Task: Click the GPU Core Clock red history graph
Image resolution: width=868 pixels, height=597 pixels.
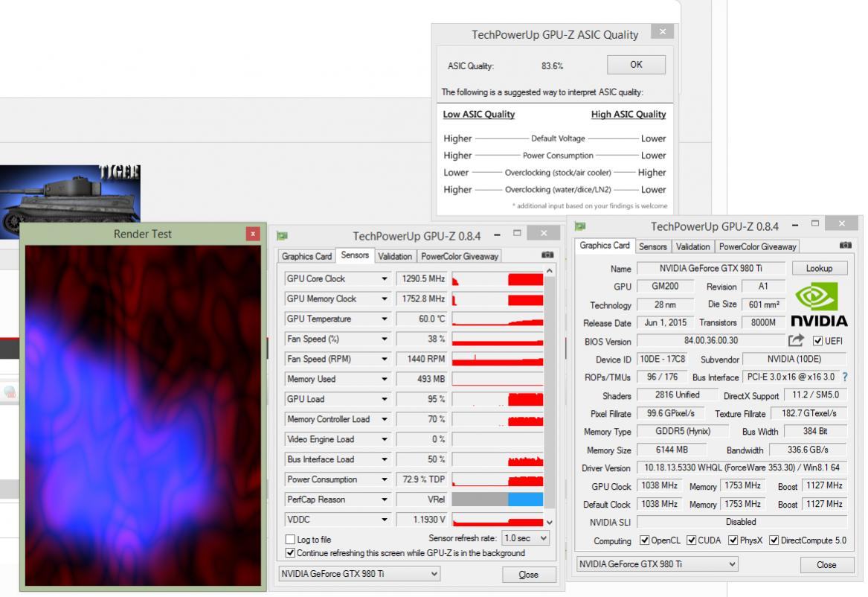Action: click(498, 278)
